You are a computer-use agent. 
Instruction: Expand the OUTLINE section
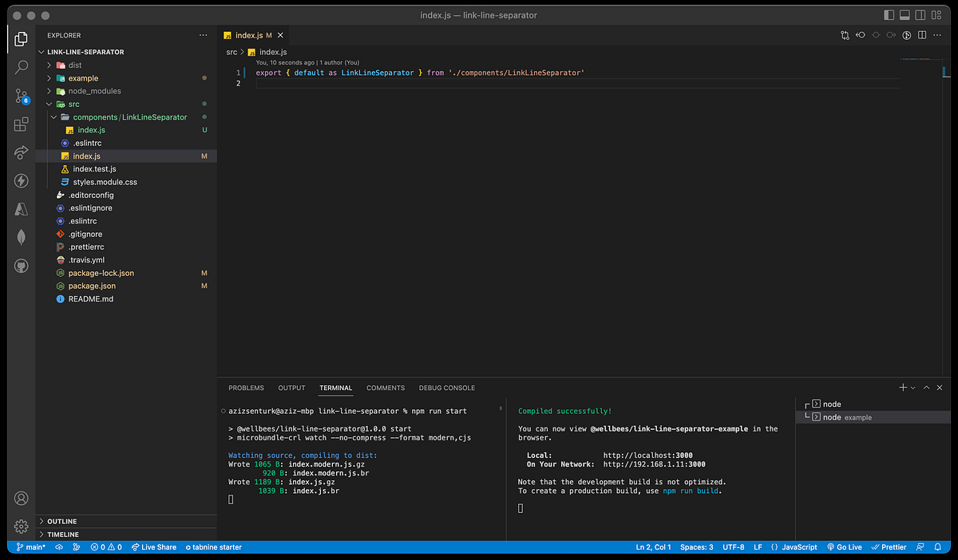tap(61, 522)
